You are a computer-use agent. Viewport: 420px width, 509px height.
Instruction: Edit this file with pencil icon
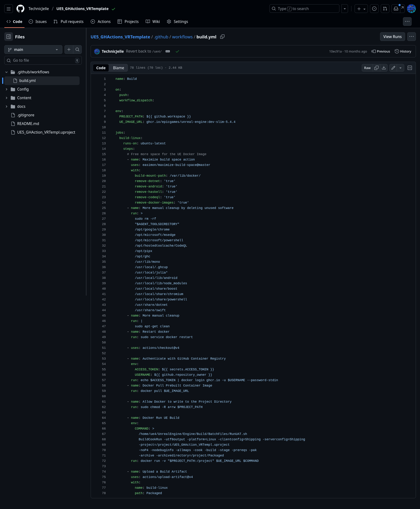tap(393, 68)
